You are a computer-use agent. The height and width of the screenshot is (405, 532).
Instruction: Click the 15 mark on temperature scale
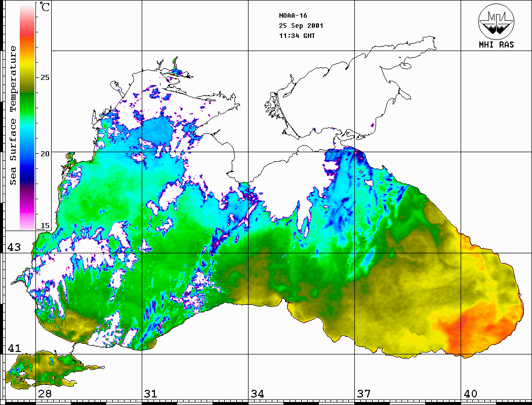click(x=45, y=226)
